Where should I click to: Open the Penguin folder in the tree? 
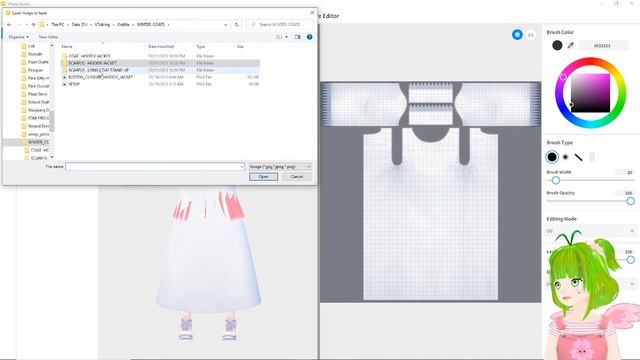(x=34, y=70)
